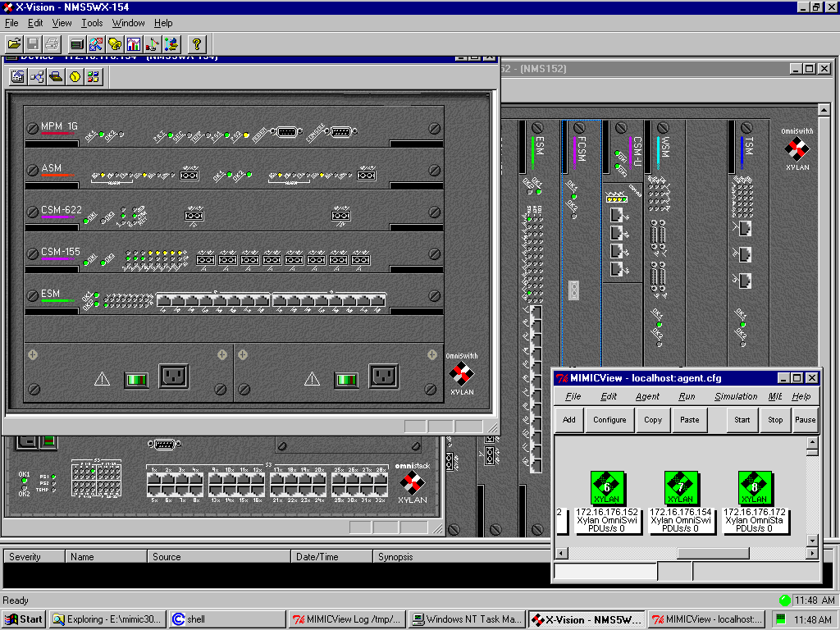Click the MPM 1G console serial connector
The image size is (840, 630).
coord(341,132)
